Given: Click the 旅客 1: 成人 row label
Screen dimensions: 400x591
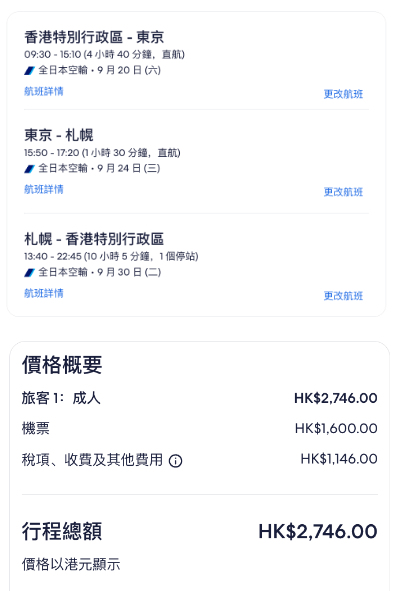Looking at the screenshot, I should (61, 398).
